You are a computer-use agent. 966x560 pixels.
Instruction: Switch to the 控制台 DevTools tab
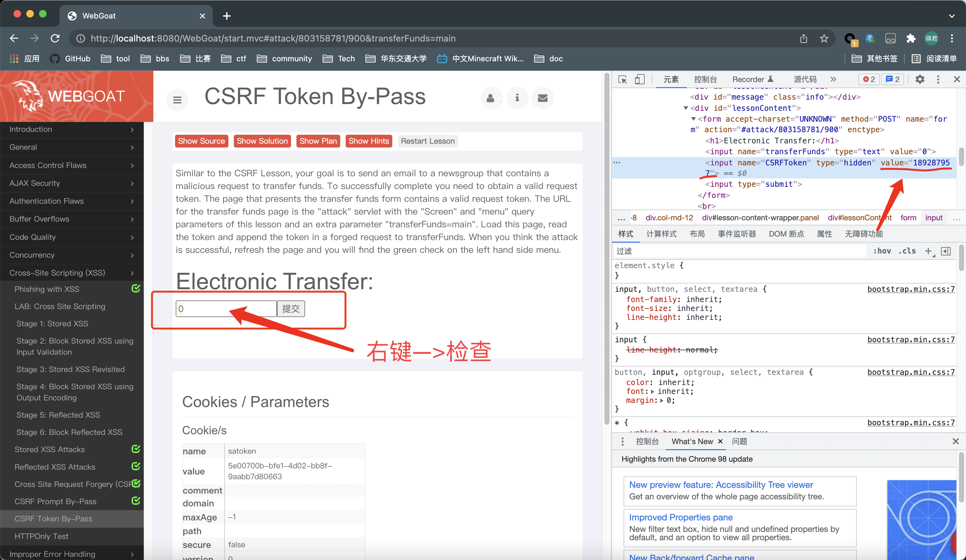(705, 79)
